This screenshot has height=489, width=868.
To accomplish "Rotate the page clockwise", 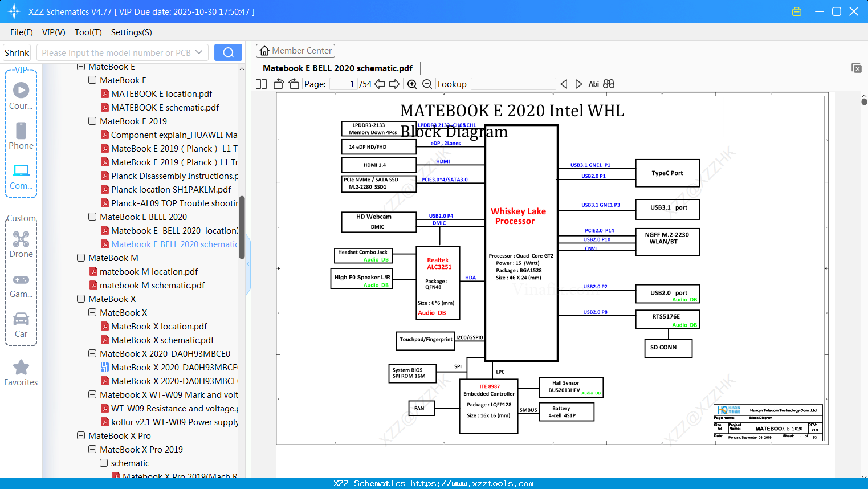I will pyautogui.click(x=294, y=84).
